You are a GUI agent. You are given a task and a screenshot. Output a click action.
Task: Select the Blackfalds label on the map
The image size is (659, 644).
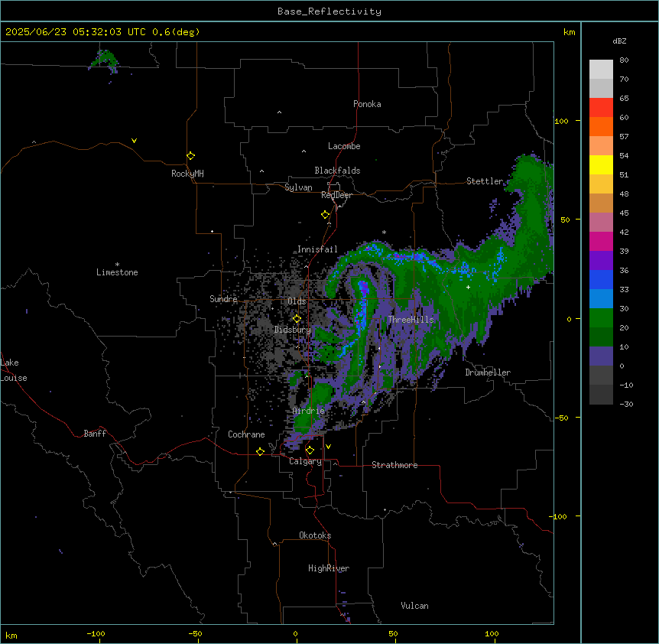pos(337,171)
